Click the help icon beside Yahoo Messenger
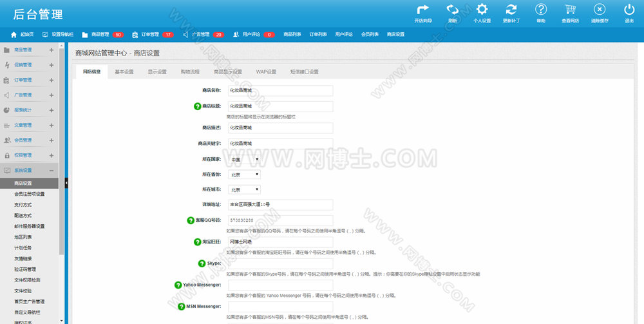 tap(178, 285)
